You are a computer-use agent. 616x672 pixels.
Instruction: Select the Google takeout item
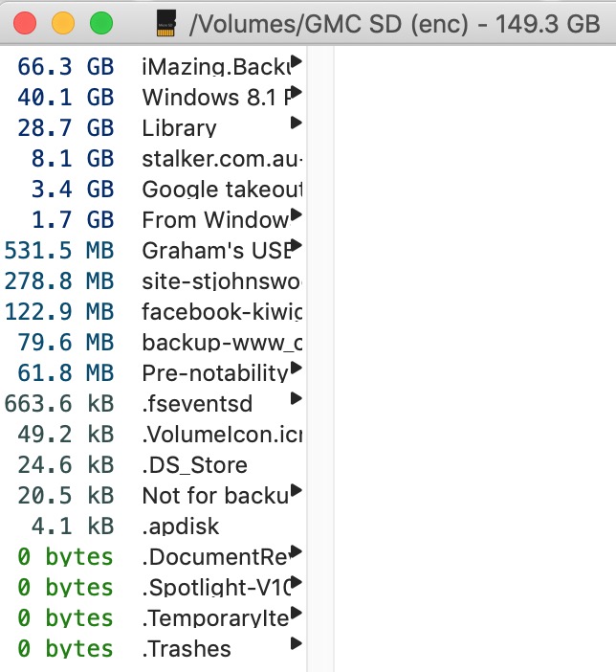tap(222, 190)
